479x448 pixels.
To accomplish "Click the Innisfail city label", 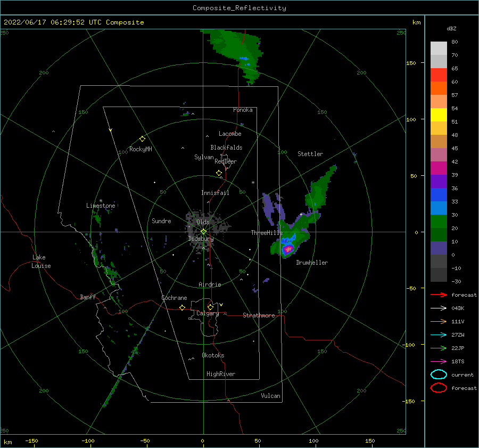I will click(x=215, y=193).
